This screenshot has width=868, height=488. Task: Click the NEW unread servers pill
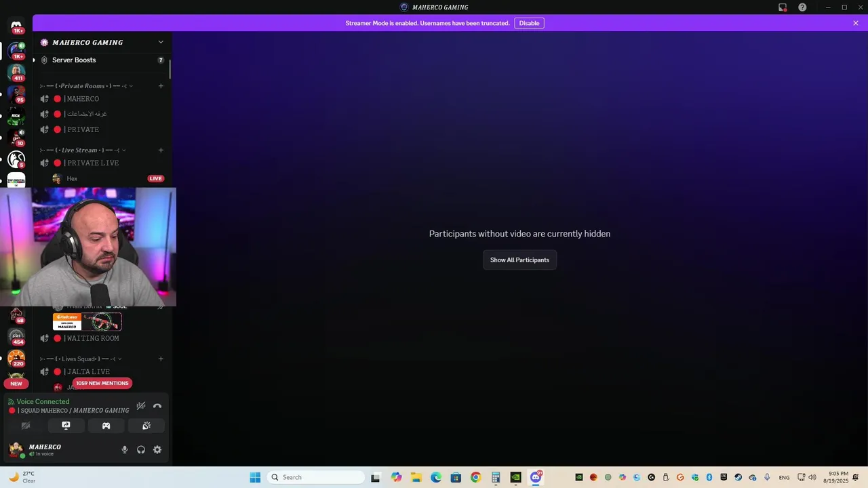[x=16, y=384]
